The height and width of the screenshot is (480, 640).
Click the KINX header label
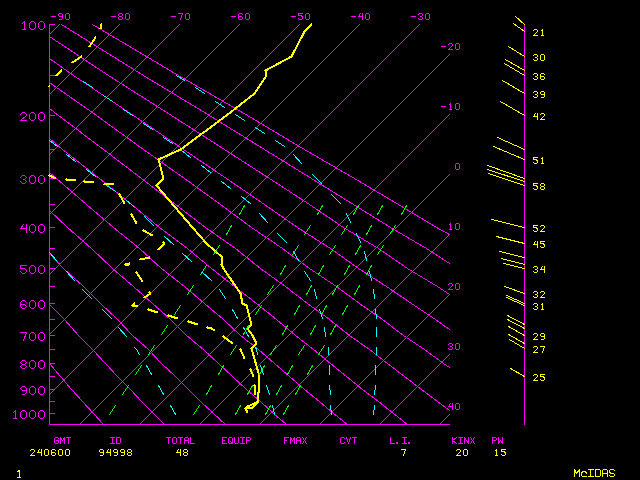(x=462, y=440)
